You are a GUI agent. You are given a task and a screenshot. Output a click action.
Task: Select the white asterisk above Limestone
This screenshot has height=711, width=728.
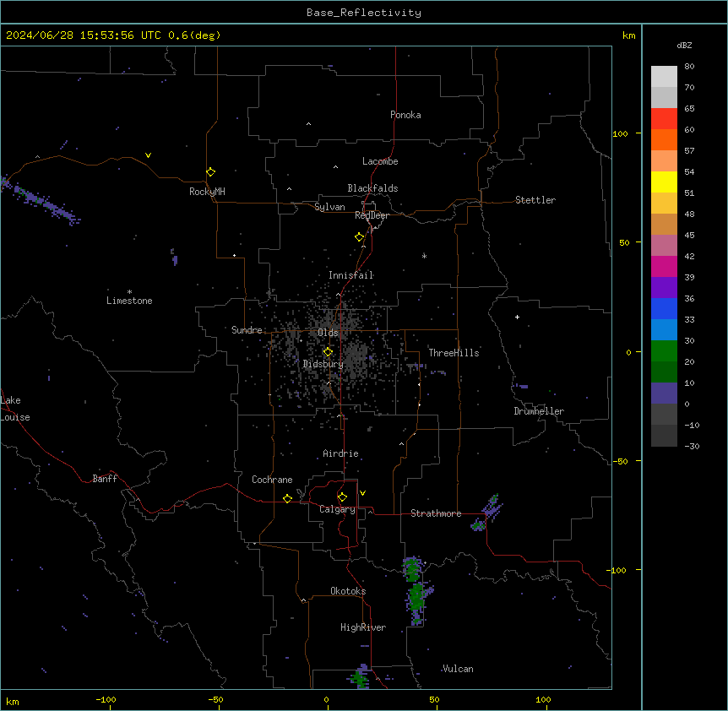129,292
